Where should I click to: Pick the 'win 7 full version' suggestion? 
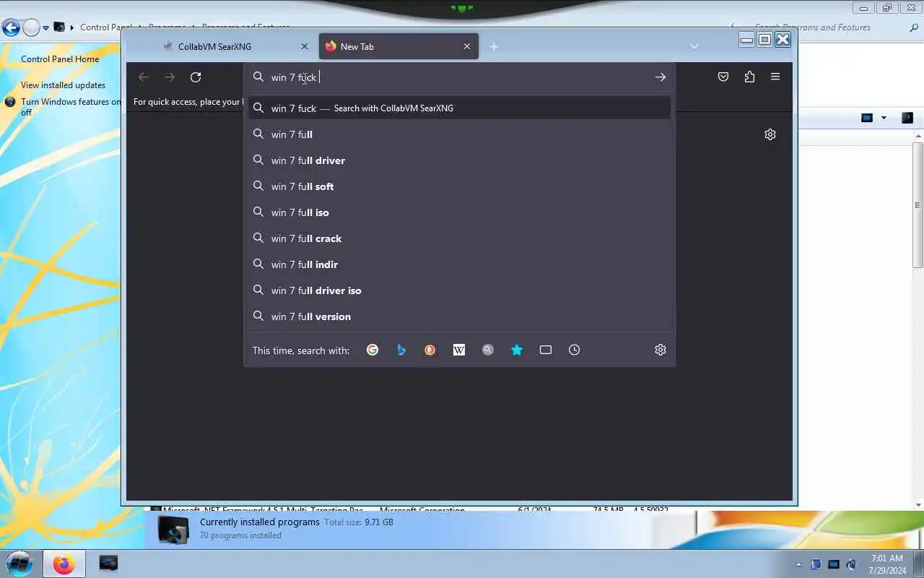click(x=459, y=316)
